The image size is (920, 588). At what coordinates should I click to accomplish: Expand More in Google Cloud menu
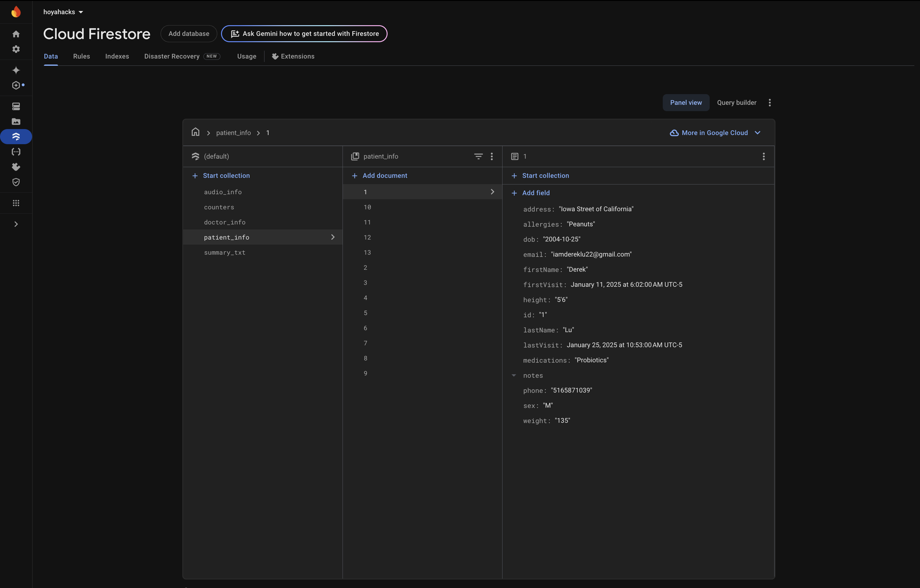click(715, 133)
